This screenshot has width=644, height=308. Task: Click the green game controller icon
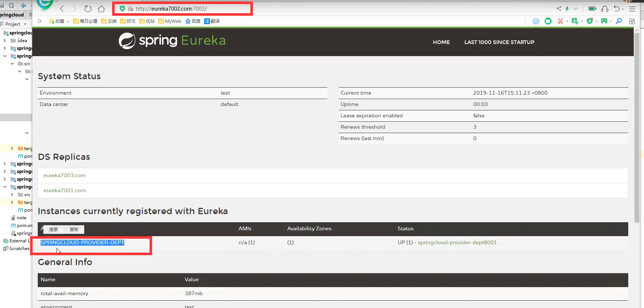coord(604,21)
